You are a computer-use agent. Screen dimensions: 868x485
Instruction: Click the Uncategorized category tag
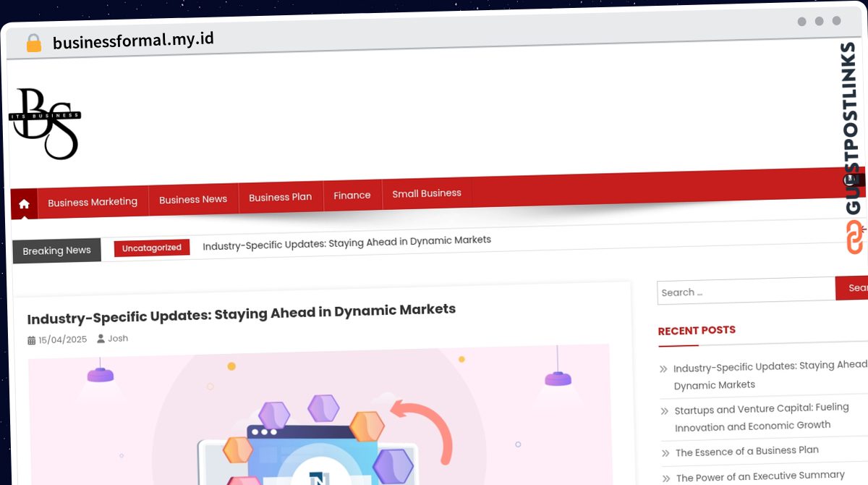pos(152,248)
